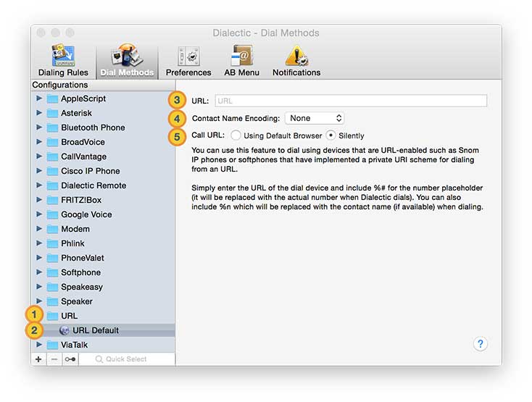This screenshot has width=532, height=402.
Task: Click the FRITZ!Box folder icon
Action: tap(52, 201)
